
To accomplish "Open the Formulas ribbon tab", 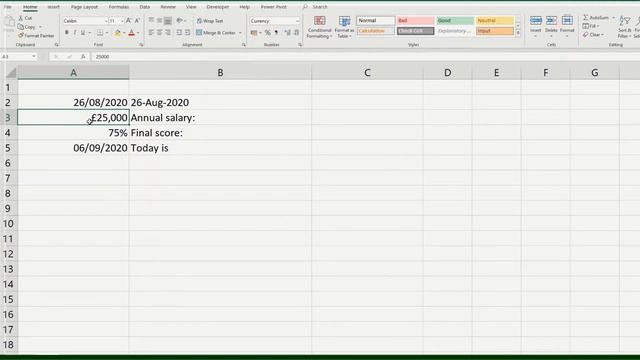I will (119, 7).
